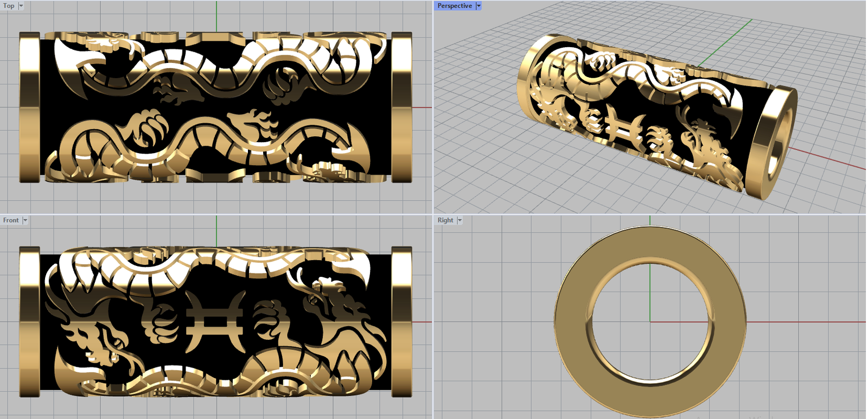The width and height of the screenshot is (868, 419).
Task: Activate the Top viewport title label
Action: tap(9, 6)
